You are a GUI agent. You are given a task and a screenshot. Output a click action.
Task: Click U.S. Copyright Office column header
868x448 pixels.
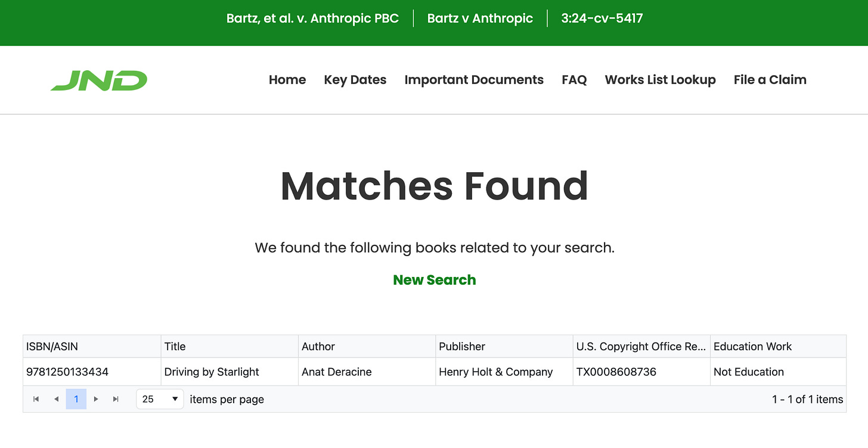(x=641, y=346)
